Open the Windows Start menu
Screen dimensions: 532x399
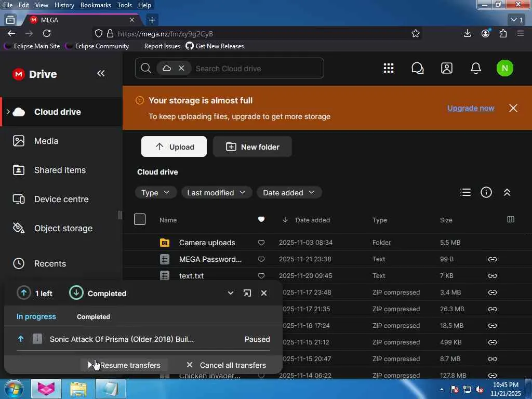pos(14,389)
